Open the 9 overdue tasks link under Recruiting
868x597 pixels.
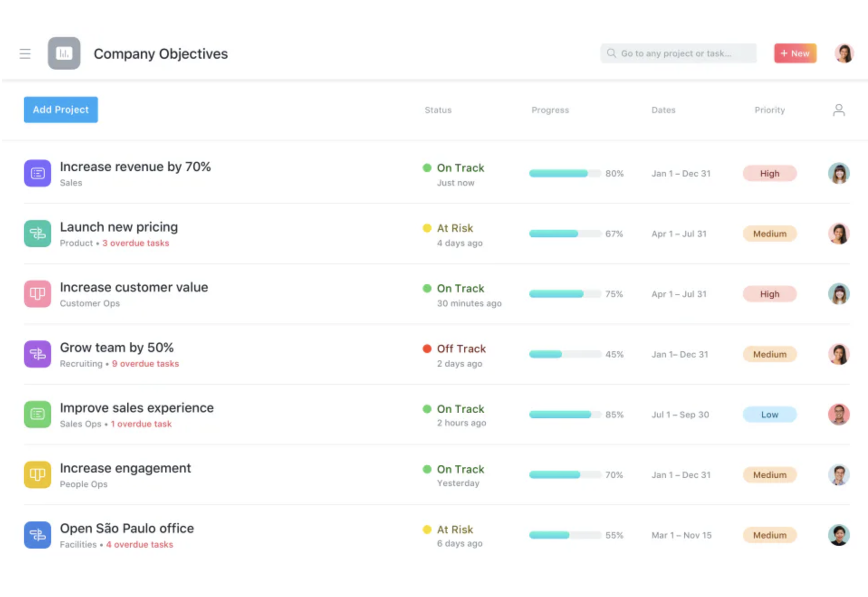pos(145,363)
